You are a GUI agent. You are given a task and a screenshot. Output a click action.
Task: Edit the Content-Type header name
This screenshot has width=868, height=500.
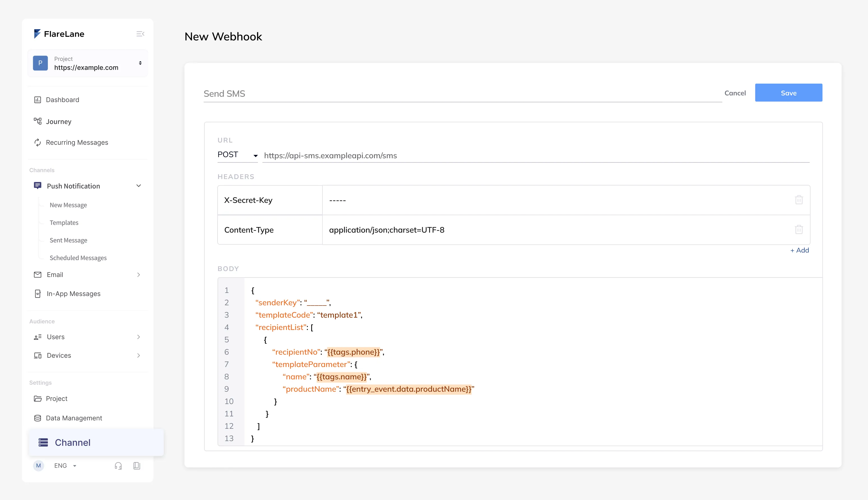click(x=270, y=230)
